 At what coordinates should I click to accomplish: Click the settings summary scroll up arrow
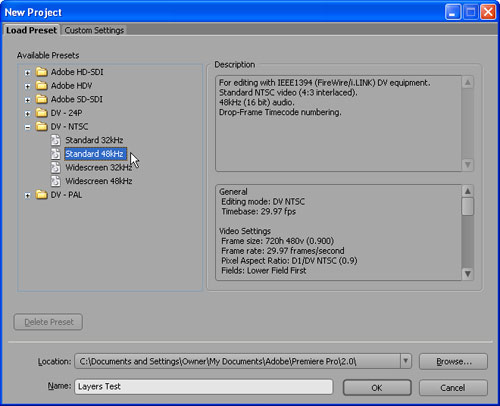tap(468, 191)
